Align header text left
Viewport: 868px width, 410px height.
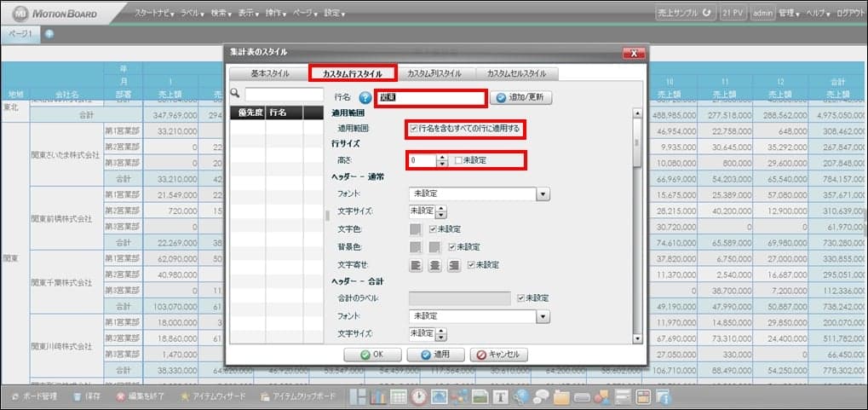[x=416, y=265]
